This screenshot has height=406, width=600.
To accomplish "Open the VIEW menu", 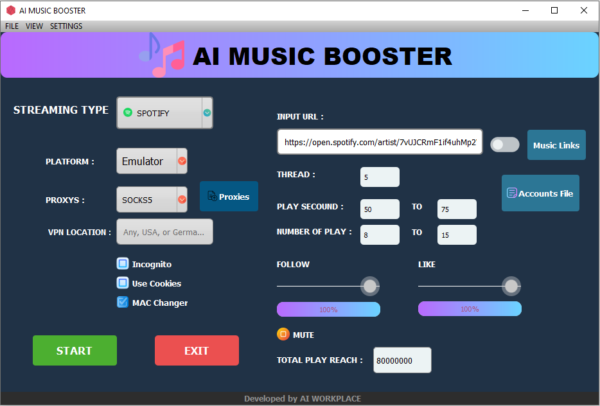I will (34, 26).
